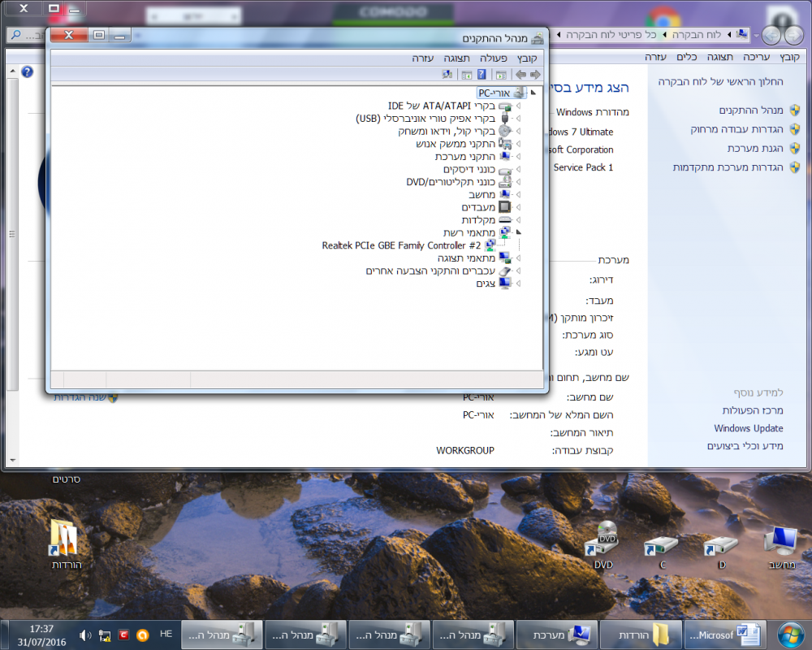The image size is (812, 650).
Task: Open the מרכז הפעולות link
Action: [x=753, y=410]
